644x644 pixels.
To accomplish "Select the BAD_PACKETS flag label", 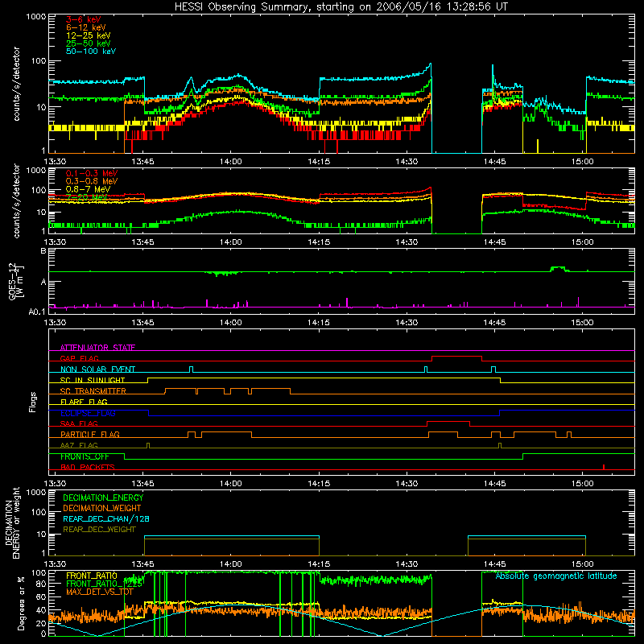I will (x=88, y=467).
